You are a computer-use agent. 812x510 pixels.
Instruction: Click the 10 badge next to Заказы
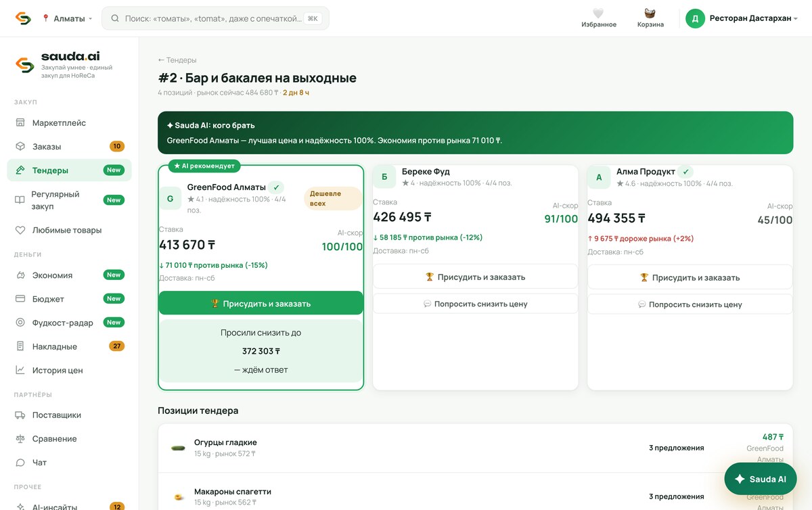(x=116, y=147)
